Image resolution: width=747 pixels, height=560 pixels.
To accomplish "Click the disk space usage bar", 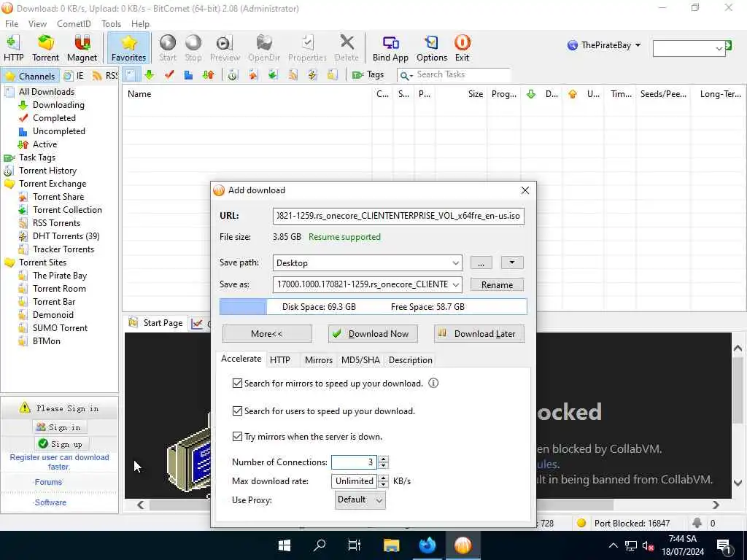I will point(373,307).
